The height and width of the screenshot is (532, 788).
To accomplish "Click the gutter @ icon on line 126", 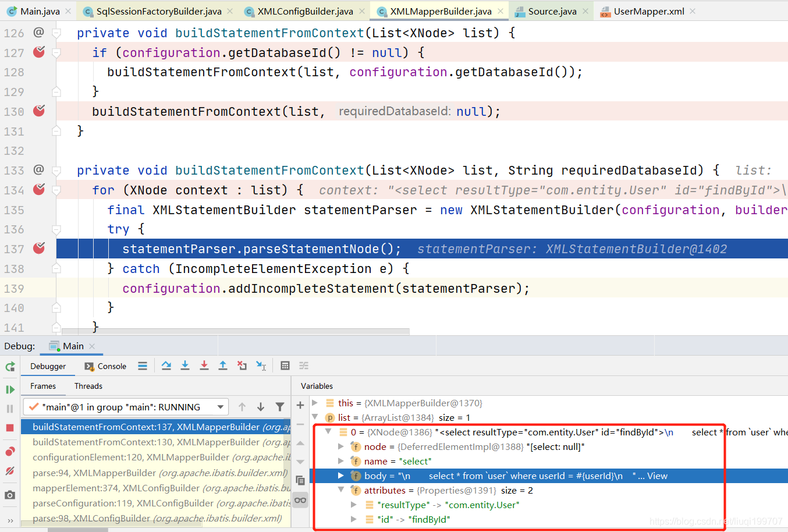I will pos(39,32).
